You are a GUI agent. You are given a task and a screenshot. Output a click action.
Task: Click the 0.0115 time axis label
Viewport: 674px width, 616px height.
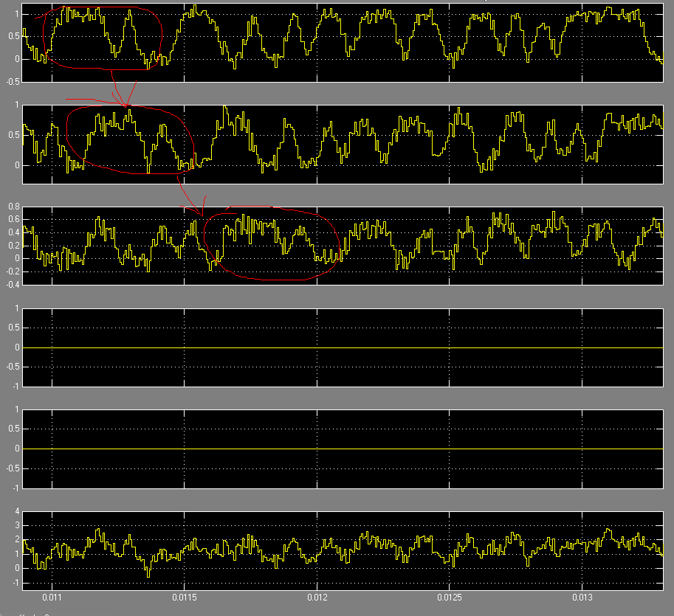point(185,597)
